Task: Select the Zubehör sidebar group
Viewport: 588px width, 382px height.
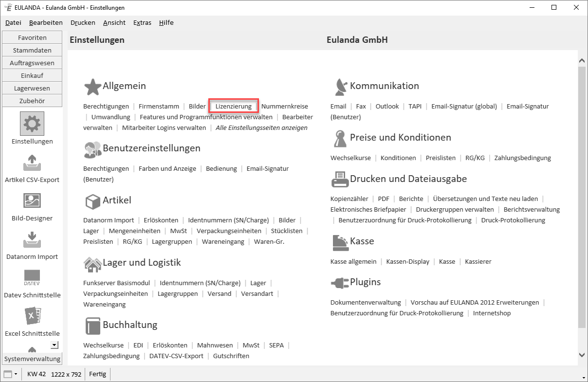Action: click(x=32, y=101)
